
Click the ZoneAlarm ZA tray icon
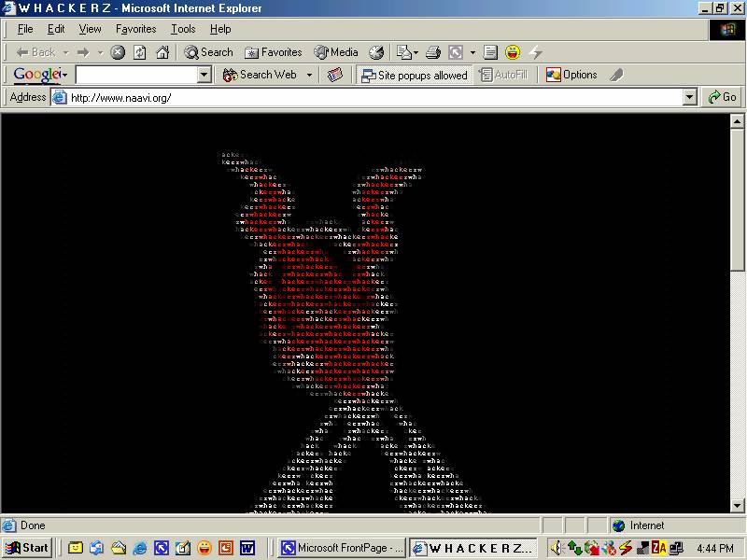[x=659, y=548]
